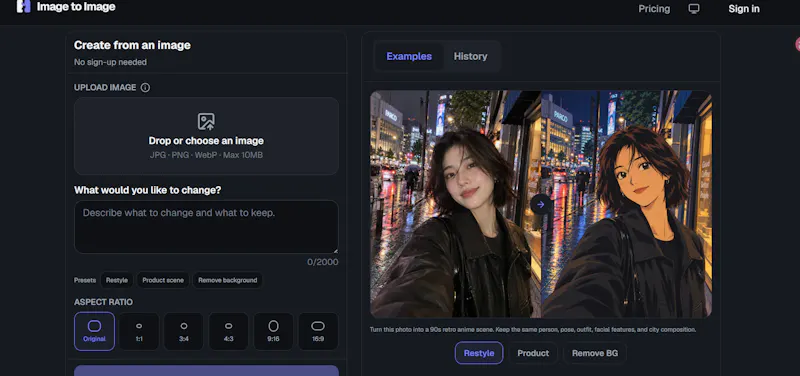The width and height of the screenshot is (800, 376).
Task: Click the Image to Image logo icon
Action: click(x=23, y=7)
